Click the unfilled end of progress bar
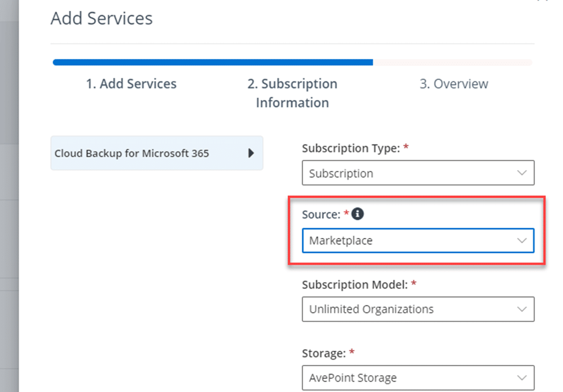The image size is (563, 392). (x=453, y=62)
